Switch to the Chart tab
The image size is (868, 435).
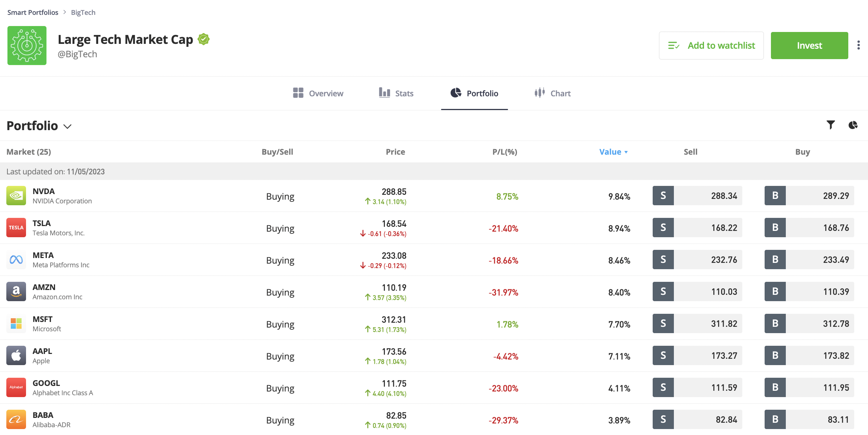(552, 93)
